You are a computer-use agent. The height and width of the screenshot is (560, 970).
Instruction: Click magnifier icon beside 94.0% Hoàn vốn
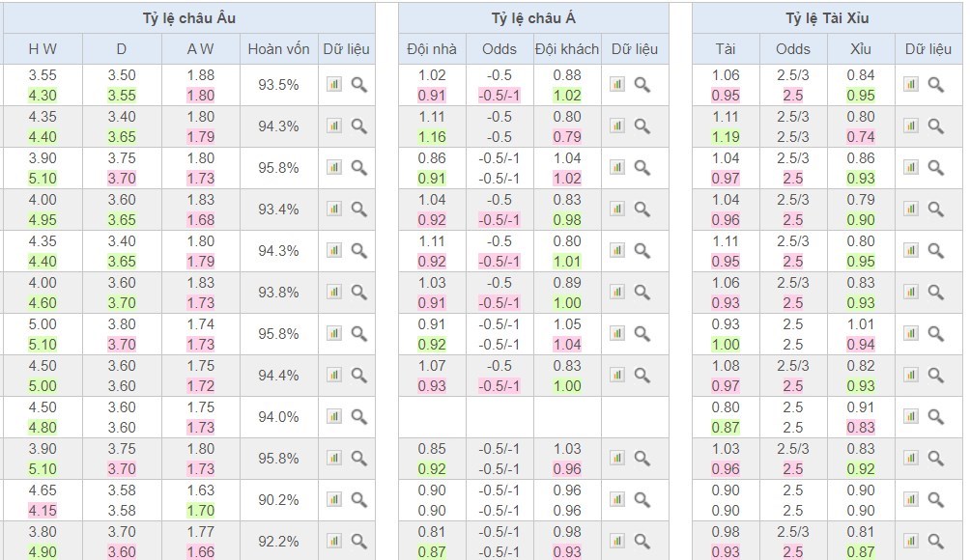click(358, 417)
